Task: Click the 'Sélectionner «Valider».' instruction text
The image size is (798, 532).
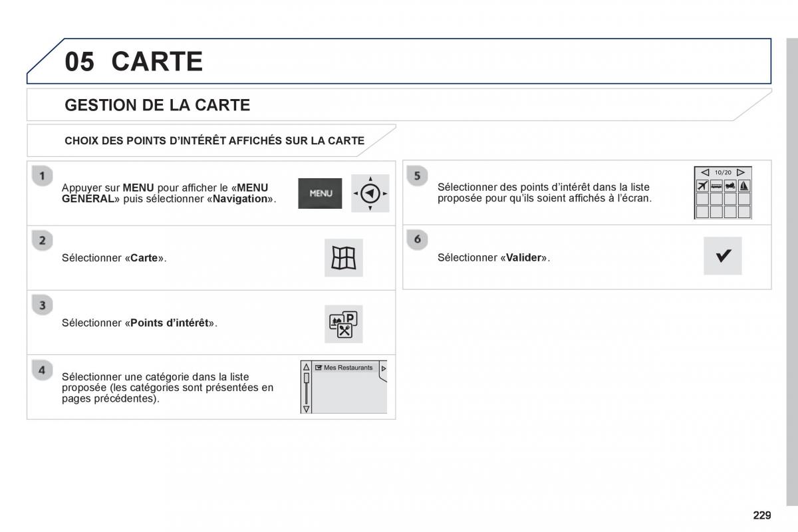Action: tap(493, 257)
